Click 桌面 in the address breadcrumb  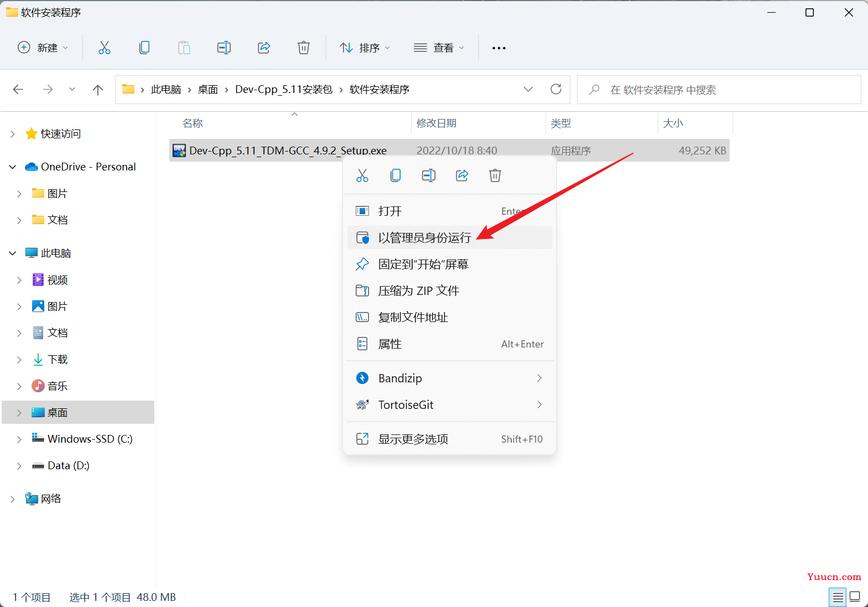click(x=208, y=89)
